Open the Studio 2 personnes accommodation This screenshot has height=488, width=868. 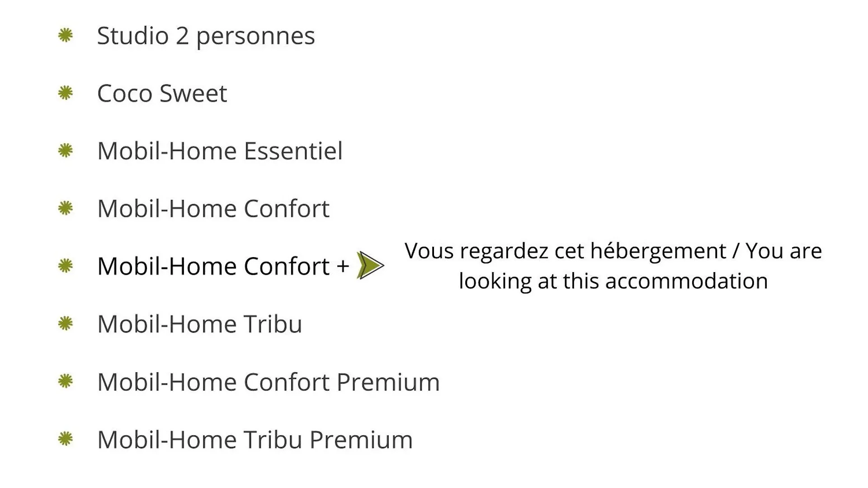206,36
